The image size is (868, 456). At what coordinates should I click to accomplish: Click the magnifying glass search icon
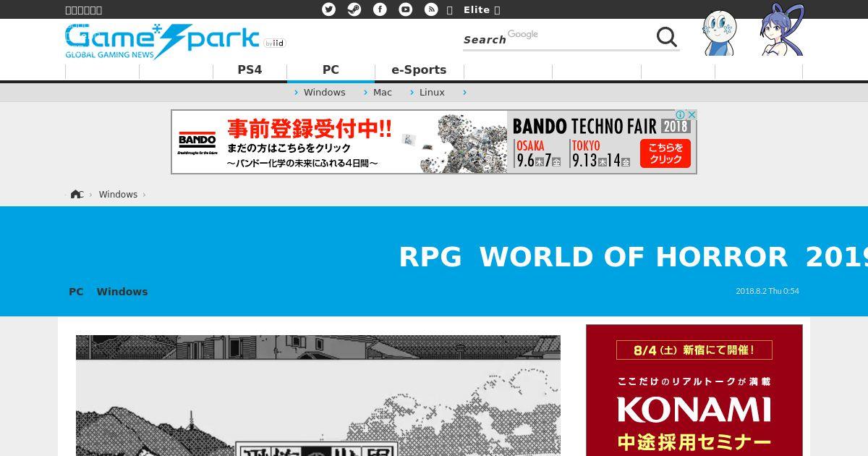[x=667, y=37]
